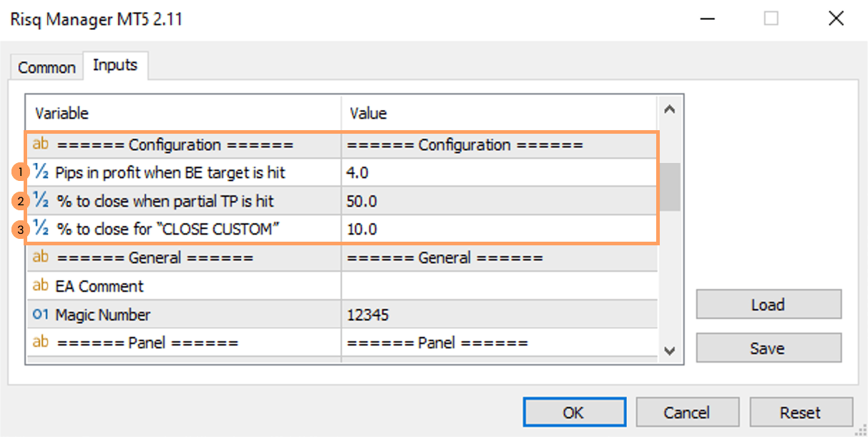Click the icon beside CLOSE CUSTOM percentage
Image resolution: width=868 pixels, height=437 pixels.
[x=41, y=230]
